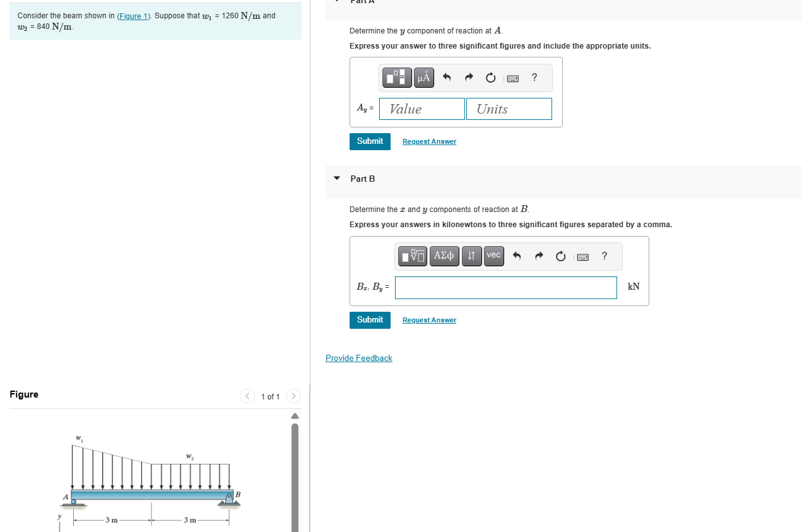This screenshot has width=802, height=532.
Task: Select the 'Part B' heading text
Action: [363, 179]
